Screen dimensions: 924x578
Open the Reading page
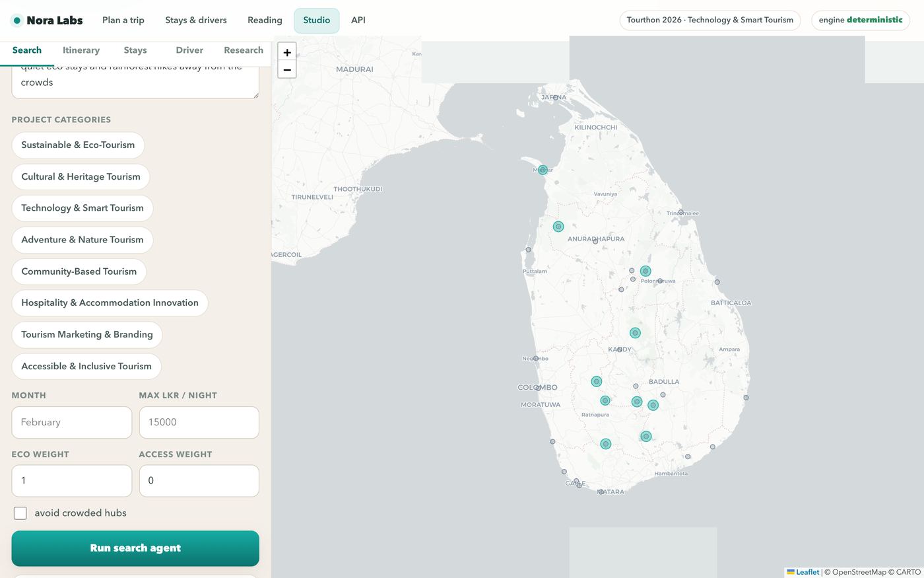[265, 20]
